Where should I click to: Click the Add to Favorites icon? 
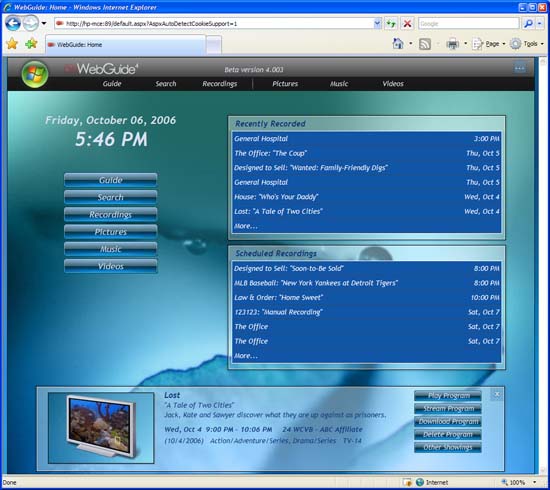tap(31, 44)
